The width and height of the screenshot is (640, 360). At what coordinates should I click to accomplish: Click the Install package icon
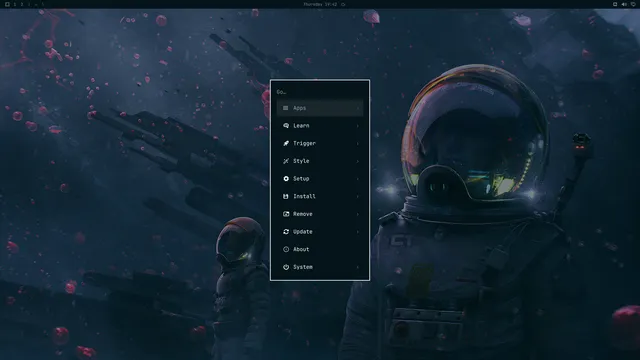(x=286, y=196)
